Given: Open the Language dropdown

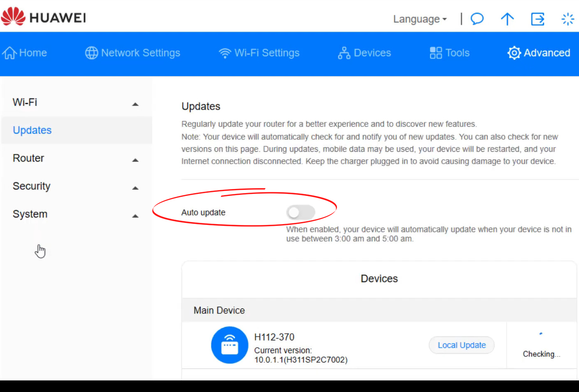Looking at the screenshot, I should tap(419, 19).
